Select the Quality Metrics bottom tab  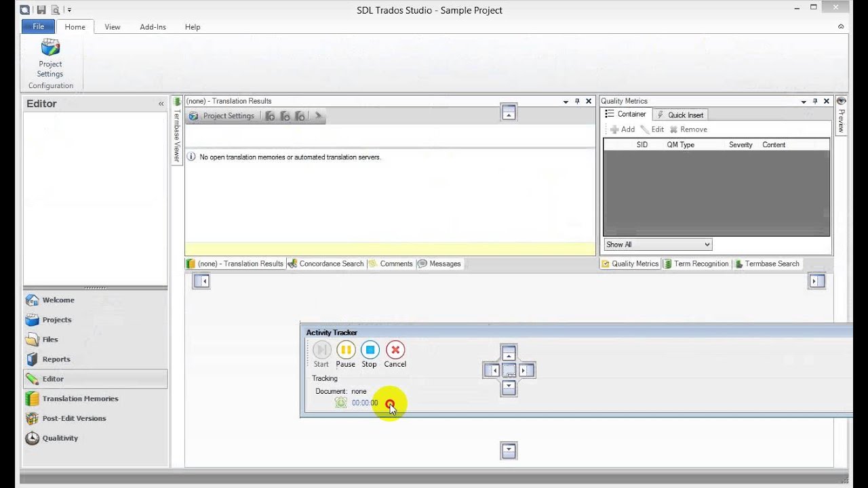630,264
